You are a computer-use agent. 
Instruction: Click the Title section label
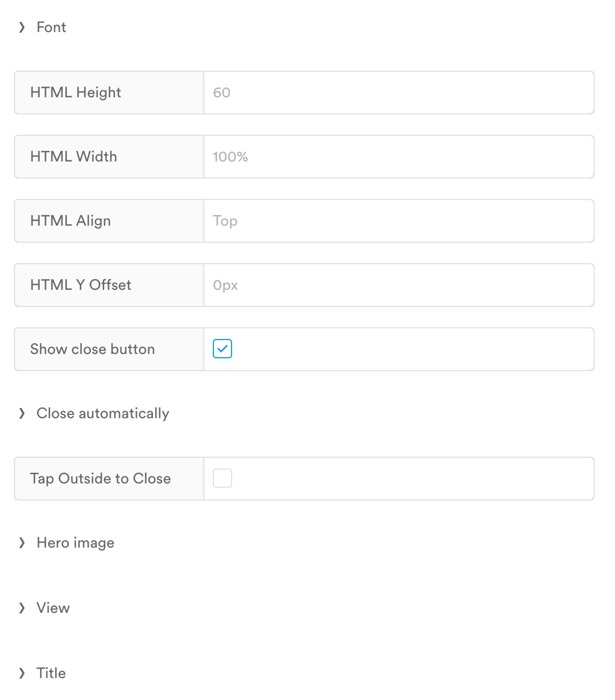(x=51, y=673)
